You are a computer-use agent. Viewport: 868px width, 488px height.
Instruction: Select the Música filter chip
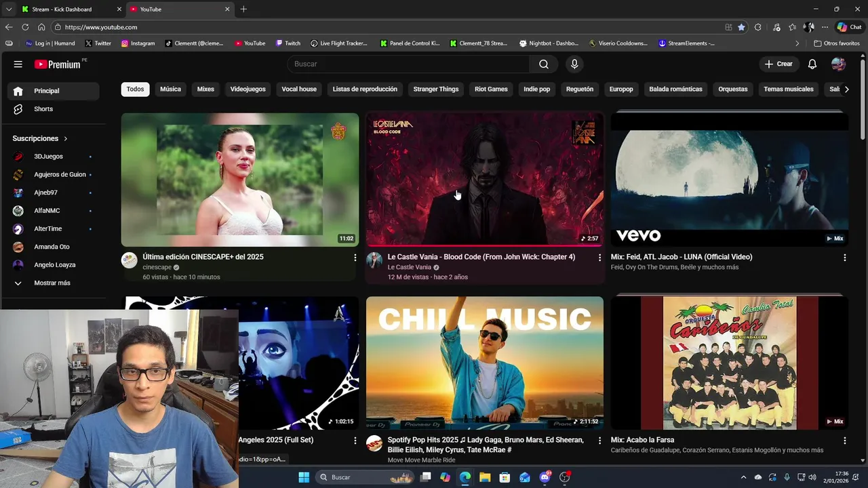click(170, 89)
